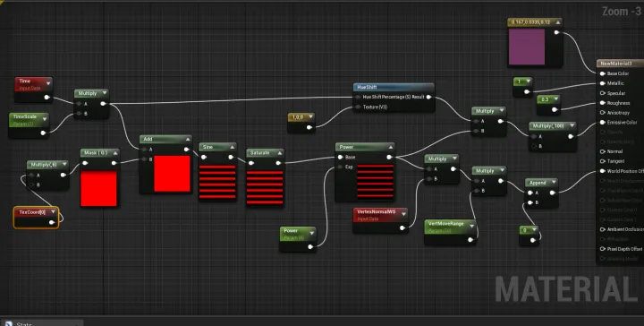The image size is (644, 326).
Task: Toggle the TimeScale node's dropdown arrow
Action: click(x=45, y=119)
